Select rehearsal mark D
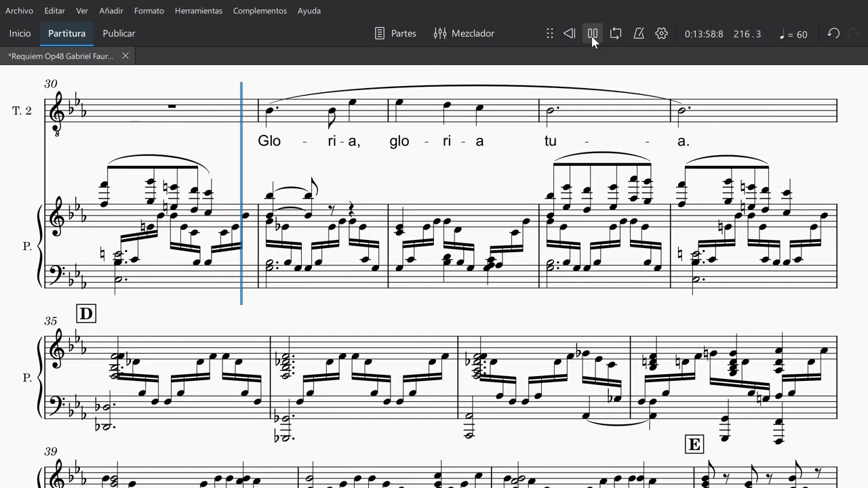Screen dimensions: 868x488 pyautogui.click(x=86, y=313)
